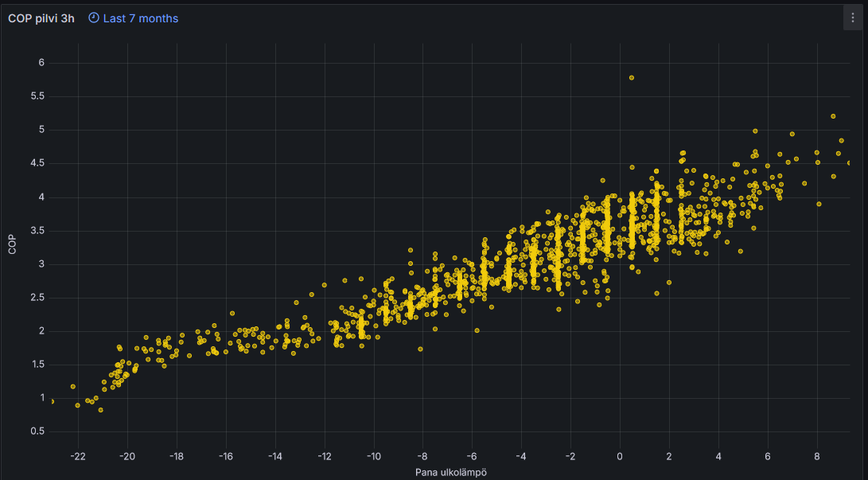Click the -22 tick on the x-axis
The height and width of the screenshot is (480, 868).
pos(77,456)
